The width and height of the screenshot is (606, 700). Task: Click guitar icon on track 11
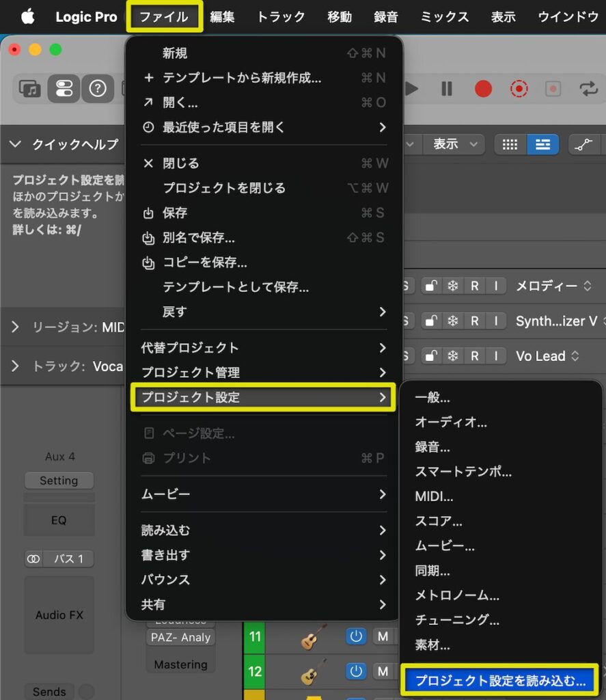pyautogui.click(x=313, y=637)
